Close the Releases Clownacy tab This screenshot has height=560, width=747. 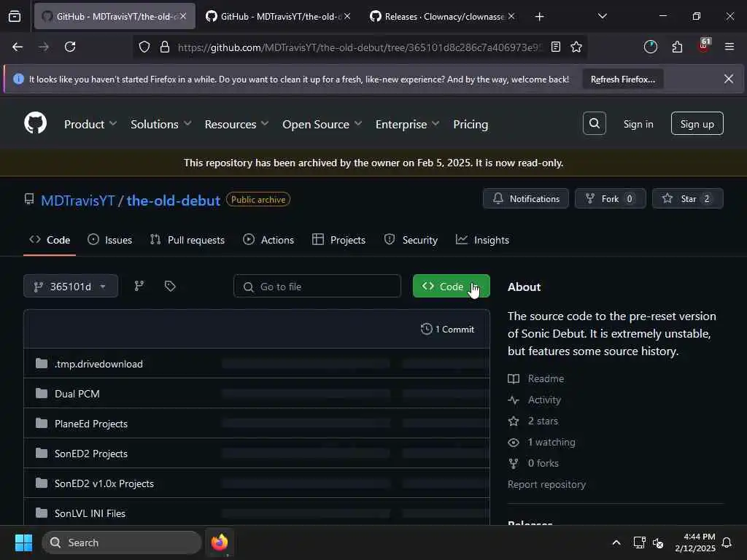(x=511, y=16)
